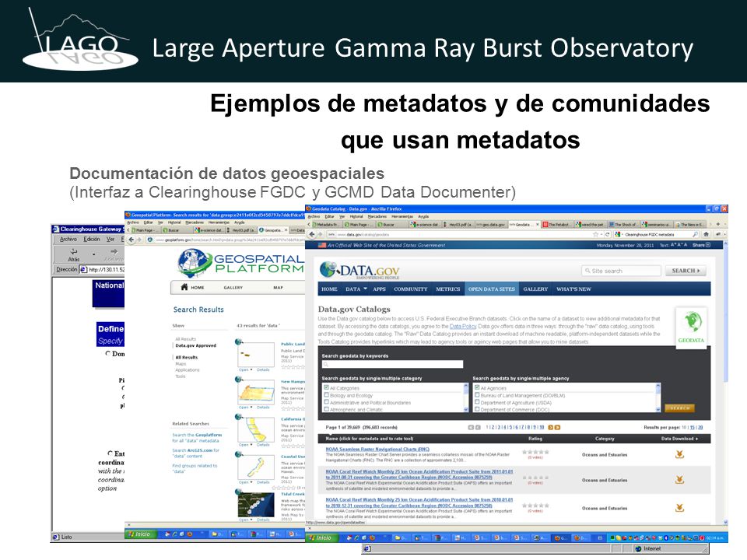Check Administrative and Political Boundaries category
Viewport: 747px width, 560px height.
pyautogui.click(x=326, y=402)
